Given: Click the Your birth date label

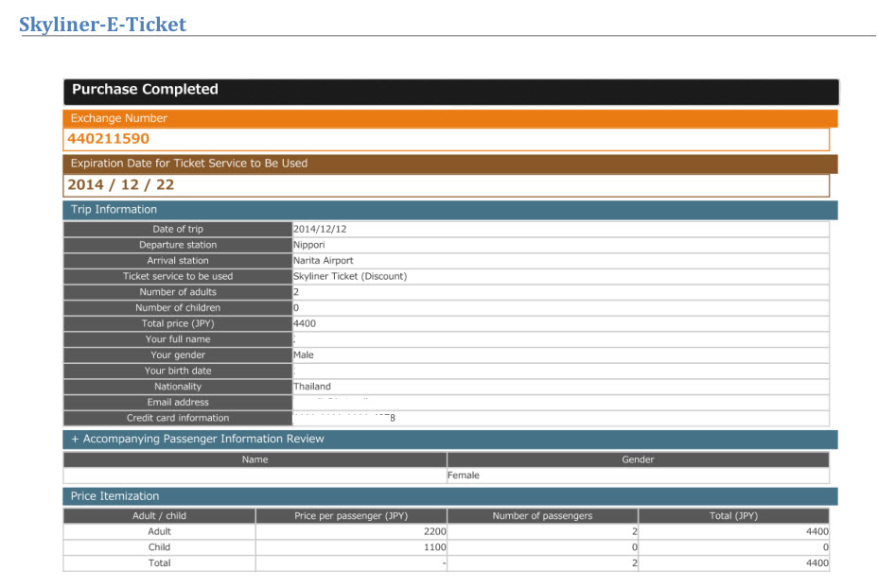Looking at the screenshot, I should coord(178,371).
